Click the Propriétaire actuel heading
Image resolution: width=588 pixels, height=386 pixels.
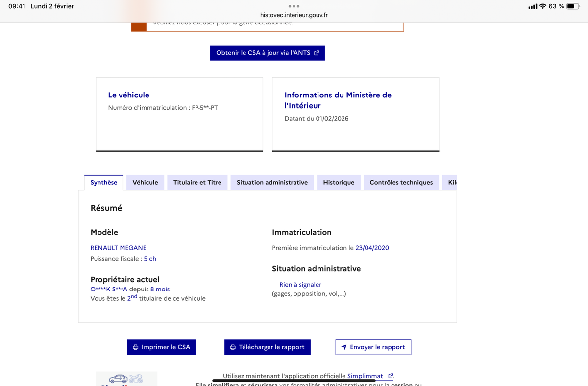click(125, 280)
